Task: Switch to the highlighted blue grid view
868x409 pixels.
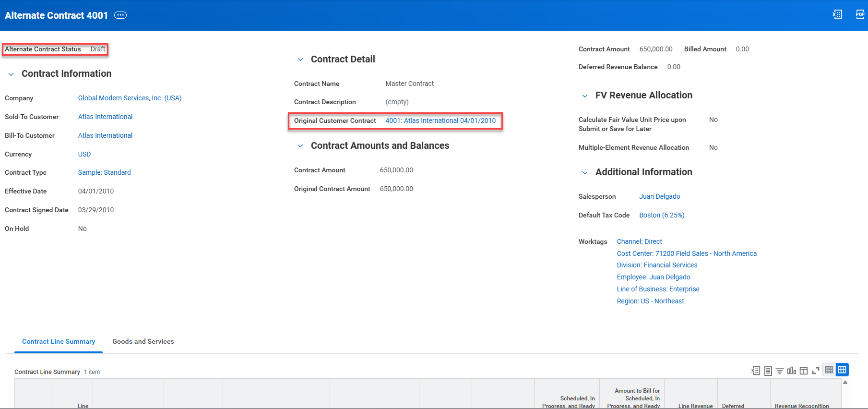Action: 842,370
